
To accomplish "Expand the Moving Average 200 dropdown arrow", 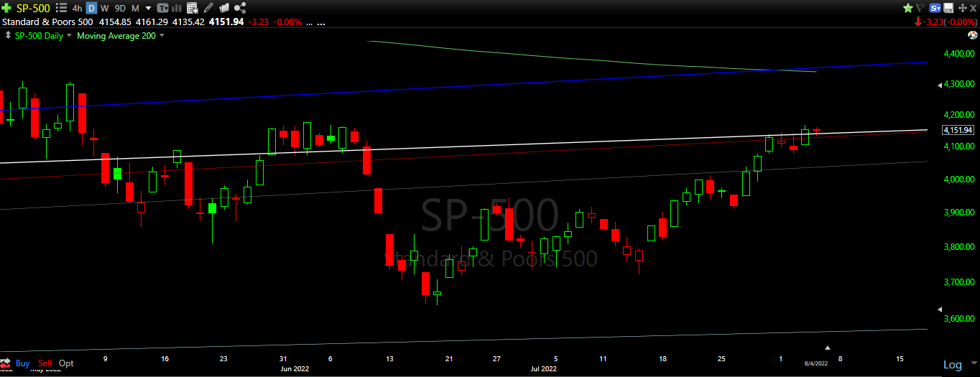I will tap(162, 35).
